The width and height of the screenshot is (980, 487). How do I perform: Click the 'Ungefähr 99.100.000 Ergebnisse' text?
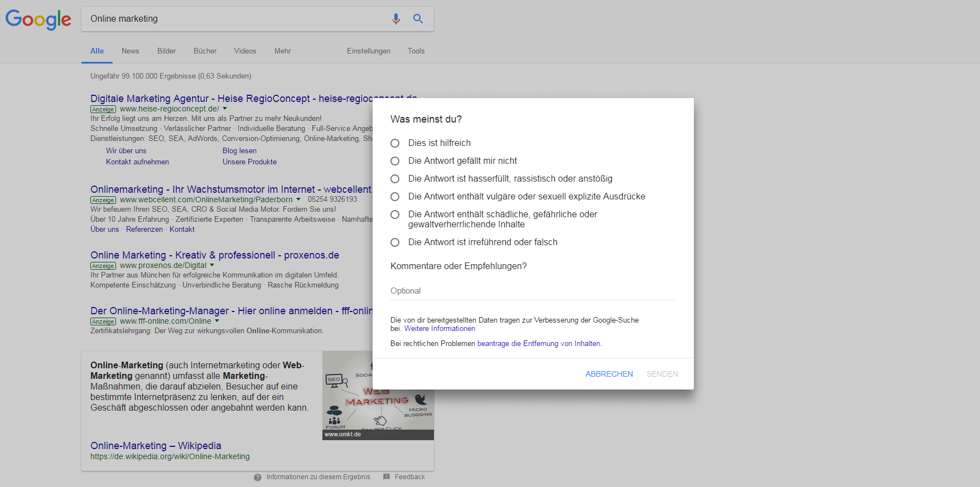click(x=171, y=76)
